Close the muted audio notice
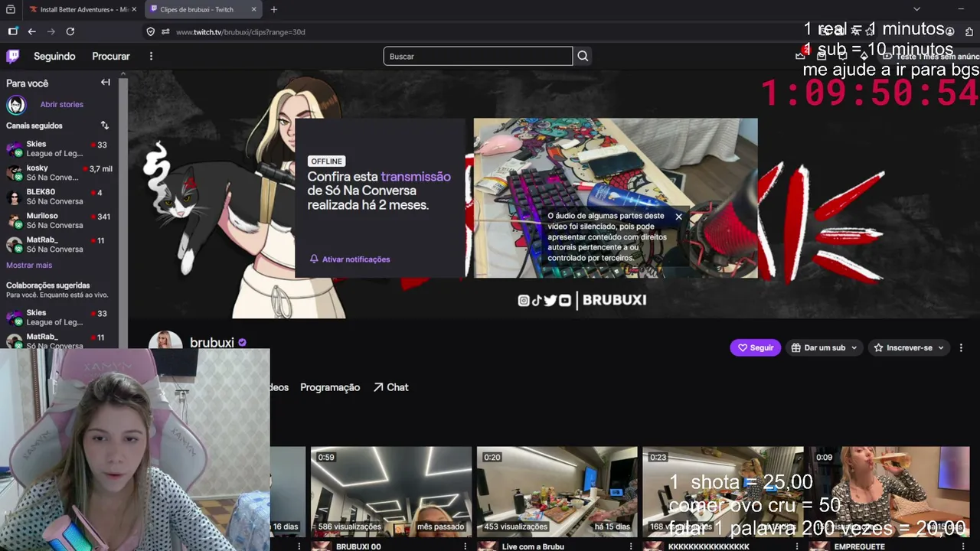Image resolution: width=980 pixels, height=551 pixels. point(678,217)
